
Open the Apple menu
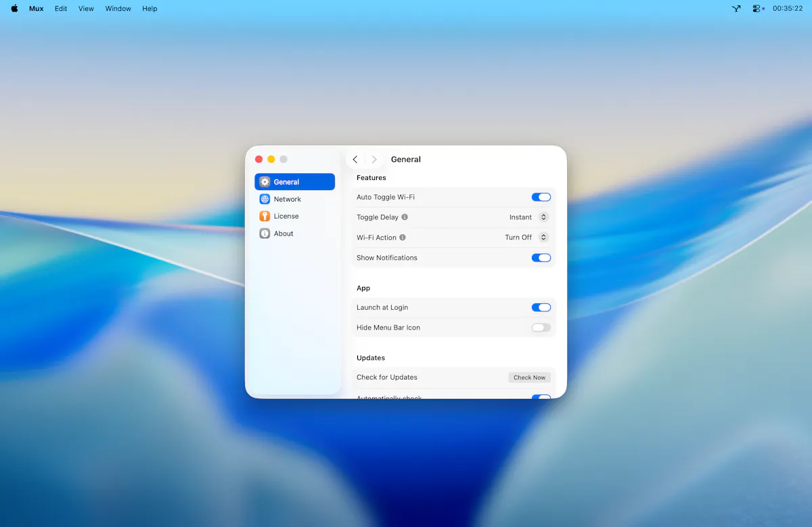[14, 9]
